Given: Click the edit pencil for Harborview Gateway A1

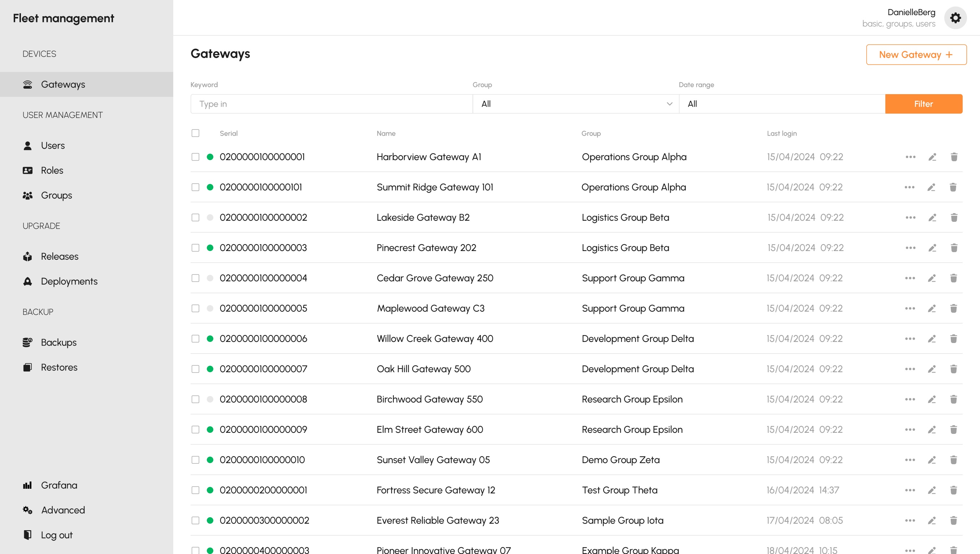Looking at the screenshot, I should 932,157.
